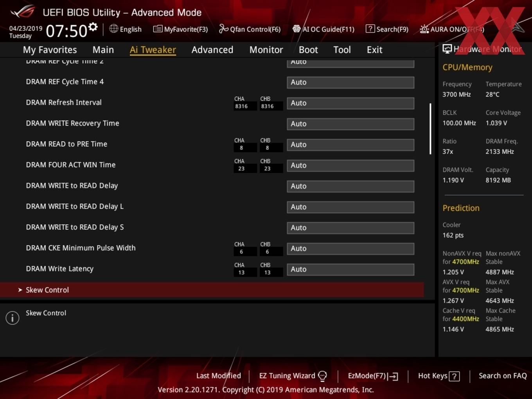
Task: Click the settings list scrollbar
Action: coord(430,129)
